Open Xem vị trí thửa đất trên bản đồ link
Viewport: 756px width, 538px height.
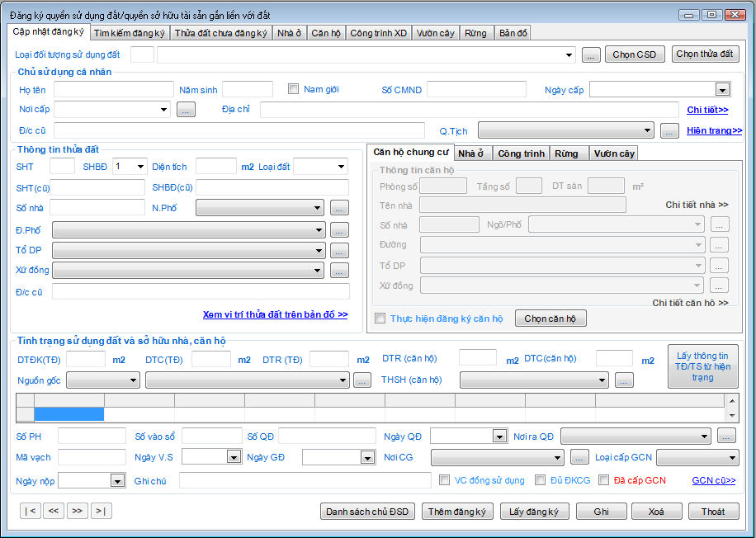click(x=275, y=314)
